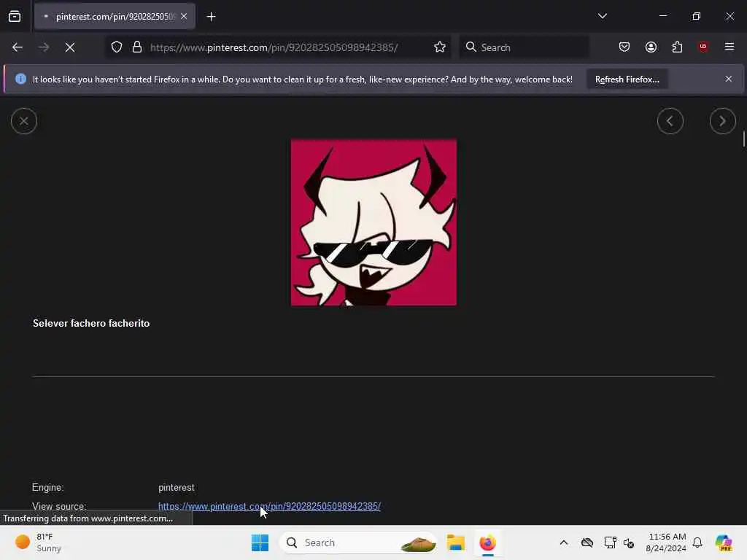Open the OneDrive cloud tray icon
Screen dimensions: 747x560
[587, 542]
